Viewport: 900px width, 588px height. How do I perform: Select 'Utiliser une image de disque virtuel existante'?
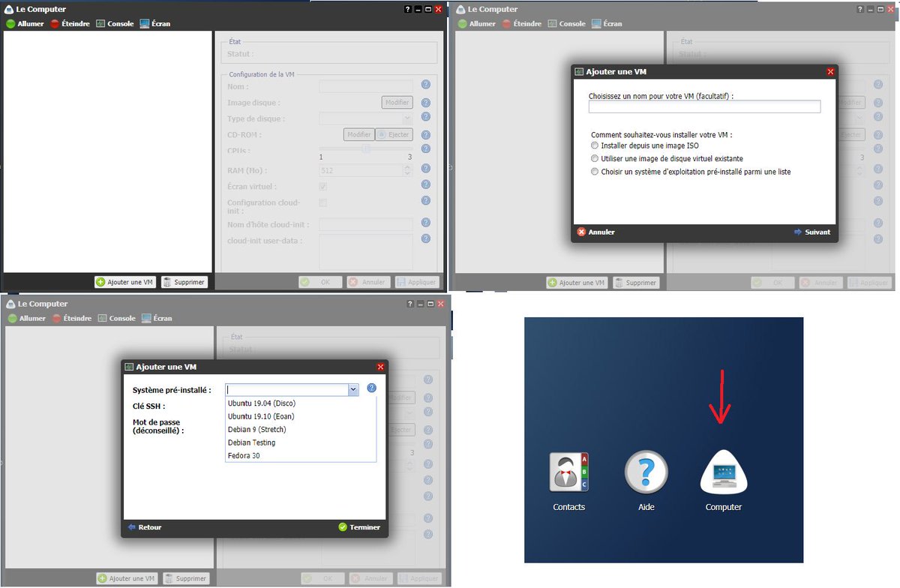(x=595, y=158)
